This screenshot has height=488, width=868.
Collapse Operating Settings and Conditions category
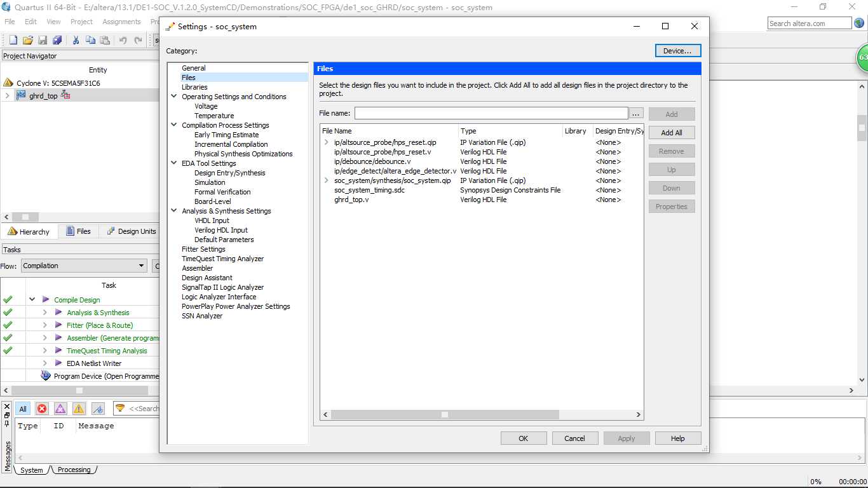(x=174, y=97)
